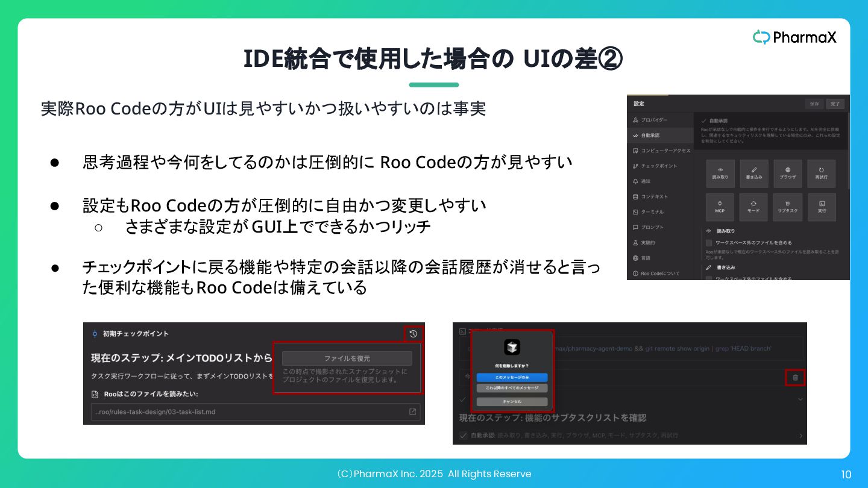
Task: Open 言語 settings section
Action: coord(660,258)
